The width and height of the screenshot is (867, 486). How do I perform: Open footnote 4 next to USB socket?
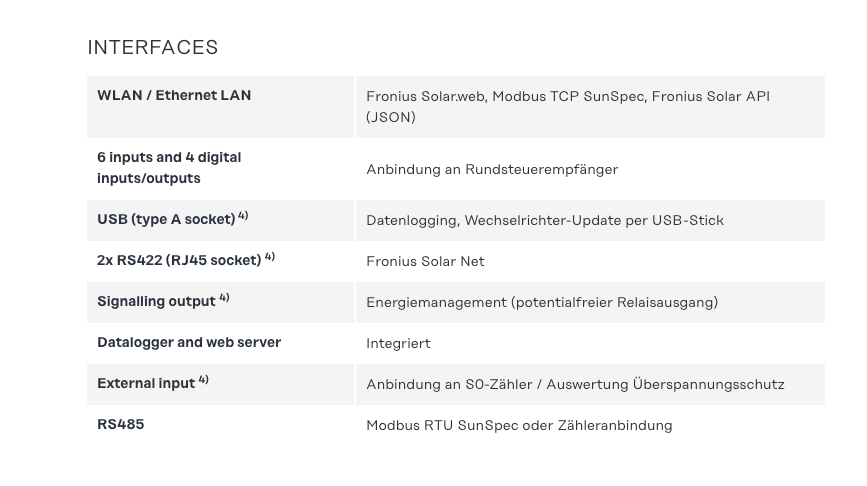(243, 216)
